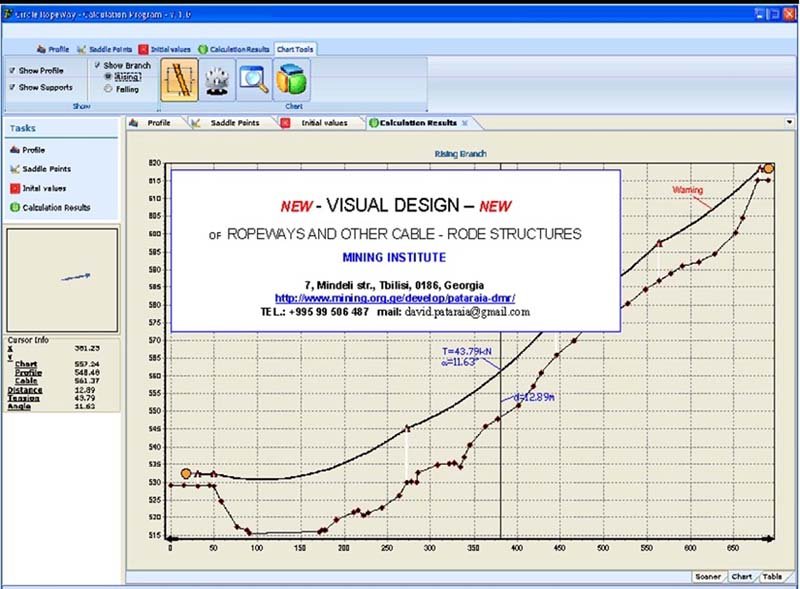Click the profile overview thumbnail preview
Viewport: 800px width, 589px height.
[x=62, y=280]
